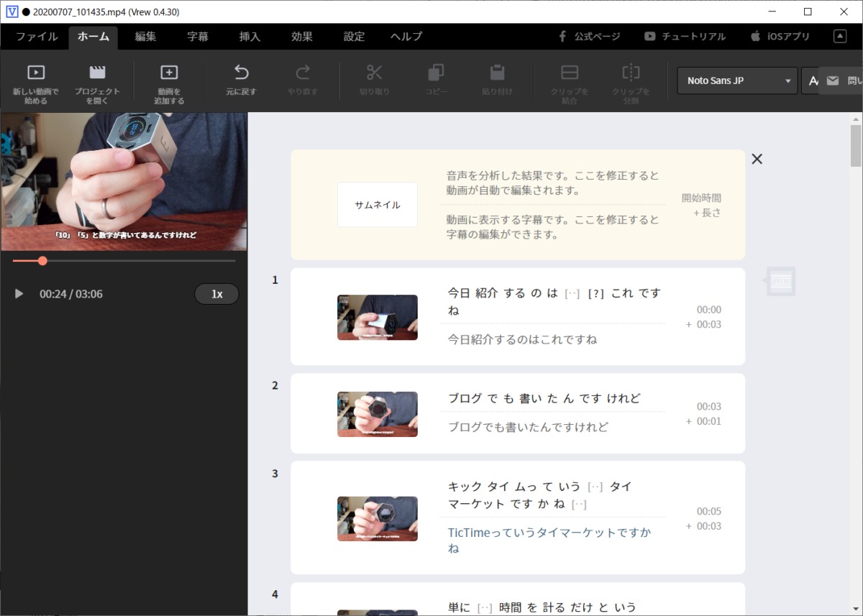Add a video (動画を追加する)
Image resolution: width=863 pixels, height=616 pixels.
[169, 83]
